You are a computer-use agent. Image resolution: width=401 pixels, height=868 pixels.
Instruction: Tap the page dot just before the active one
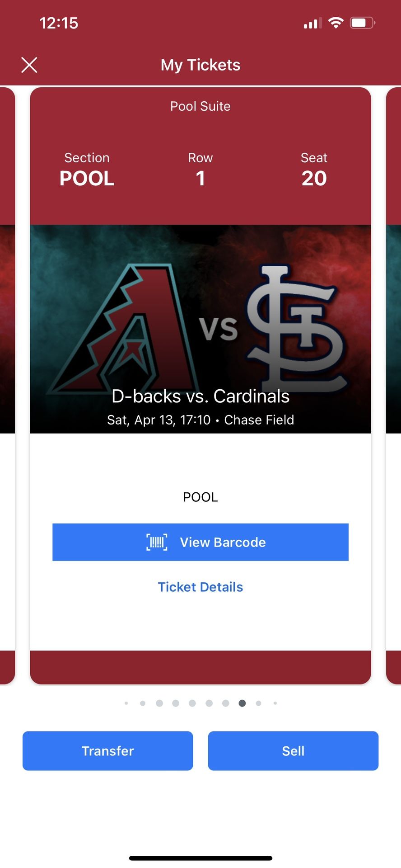pos(226,703)
